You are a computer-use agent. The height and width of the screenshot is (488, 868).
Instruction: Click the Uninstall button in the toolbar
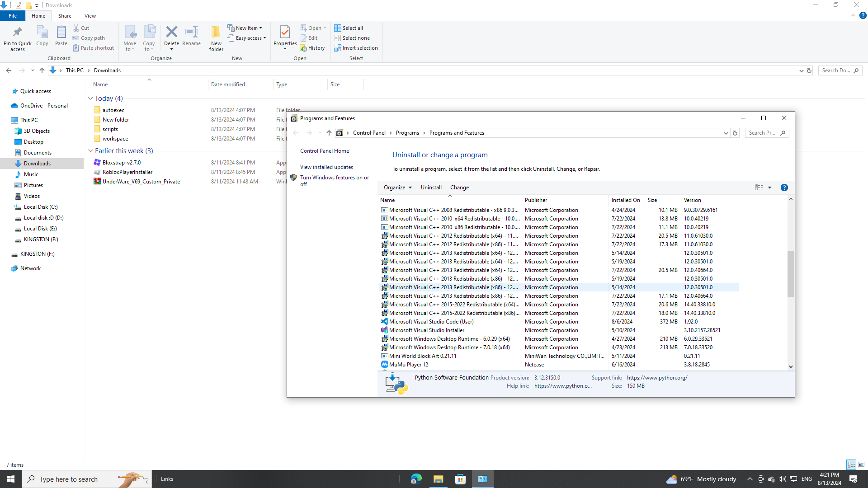[431, 188]
